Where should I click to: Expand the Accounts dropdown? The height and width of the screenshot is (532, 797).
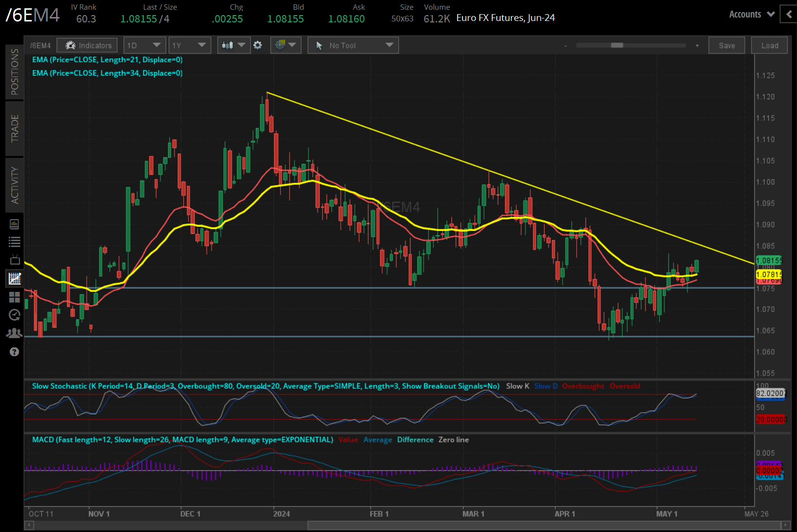pos(751,14)
